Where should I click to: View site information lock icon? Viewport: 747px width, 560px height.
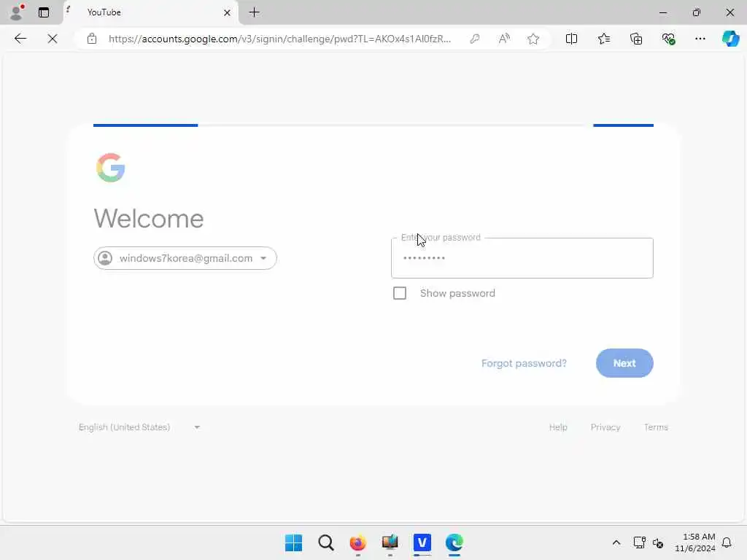pyautogui.click(x=92, y=39)
